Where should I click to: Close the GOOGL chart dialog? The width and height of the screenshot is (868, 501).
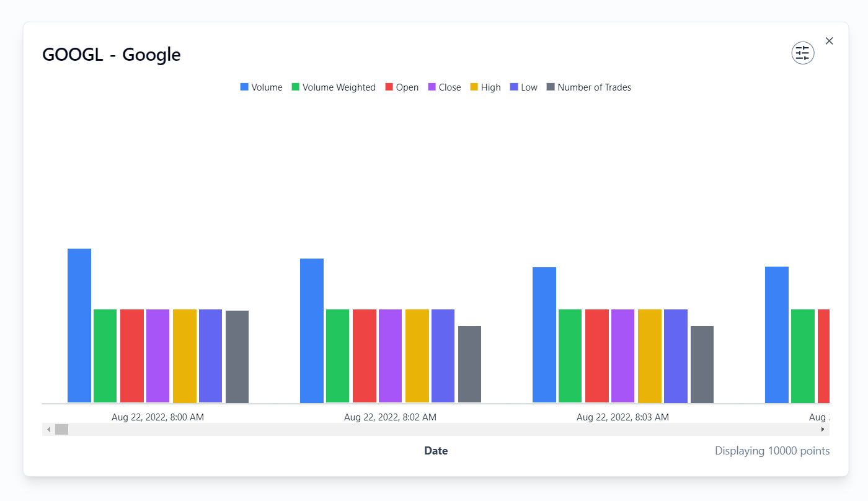[829, 41]
